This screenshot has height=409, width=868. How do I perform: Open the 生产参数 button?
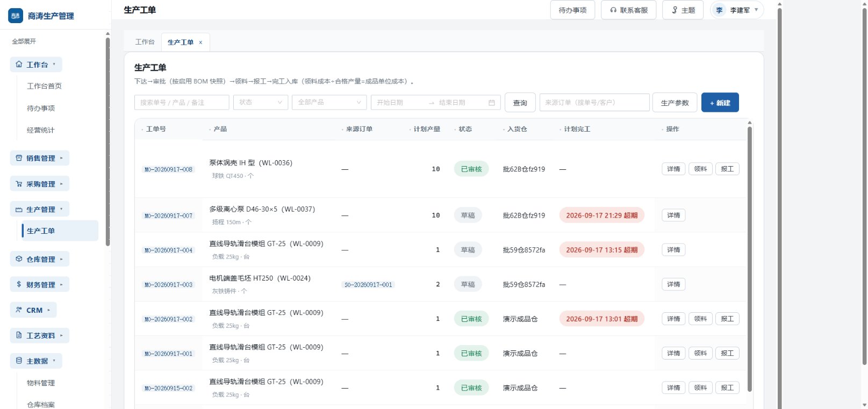[675, 103]
